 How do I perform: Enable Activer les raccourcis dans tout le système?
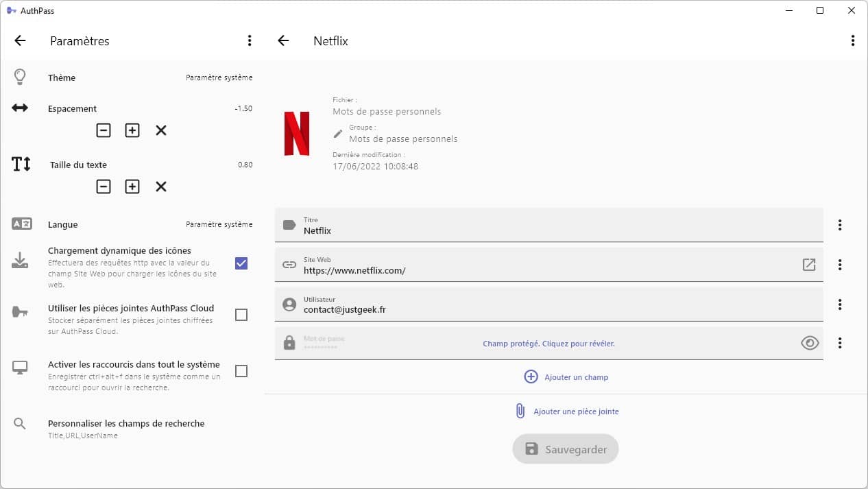coord(241,371)
